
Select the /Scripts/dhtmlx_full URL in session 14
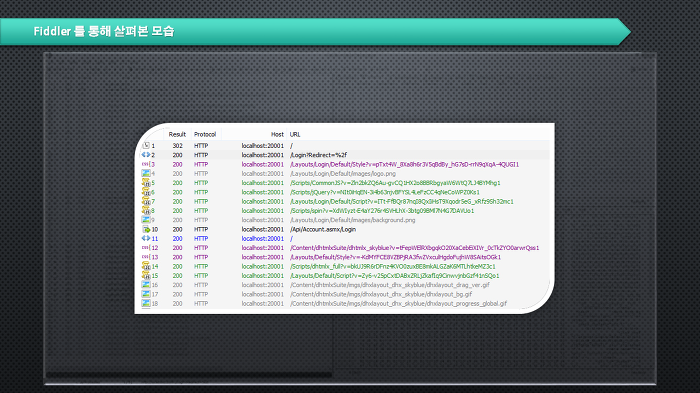click(392, 267)
